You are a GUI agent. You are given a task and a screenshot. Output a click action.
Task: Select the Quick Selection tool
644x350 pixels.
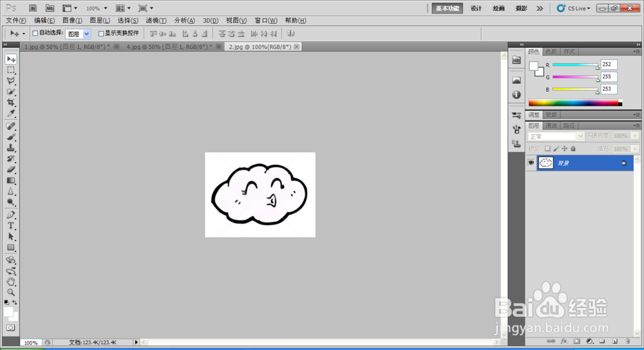11,92
